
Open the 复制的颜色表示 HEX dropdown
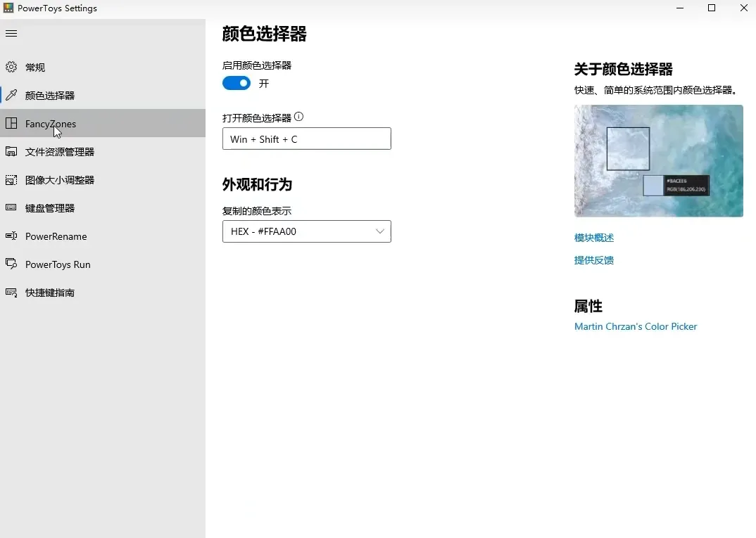307,231
